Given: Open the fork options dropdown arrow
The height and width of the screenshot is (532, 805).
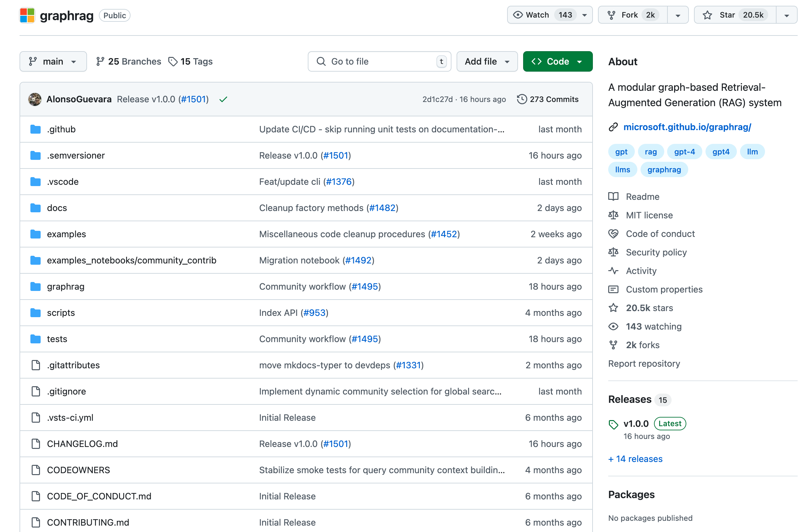Looking at the screenshot, I should [x=678, y=15].
